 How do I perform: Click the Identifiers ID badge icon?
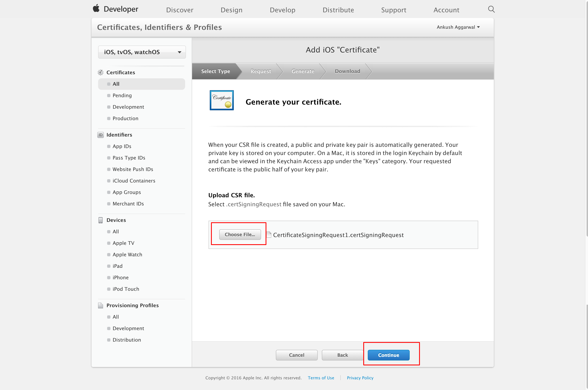[101, 135]
